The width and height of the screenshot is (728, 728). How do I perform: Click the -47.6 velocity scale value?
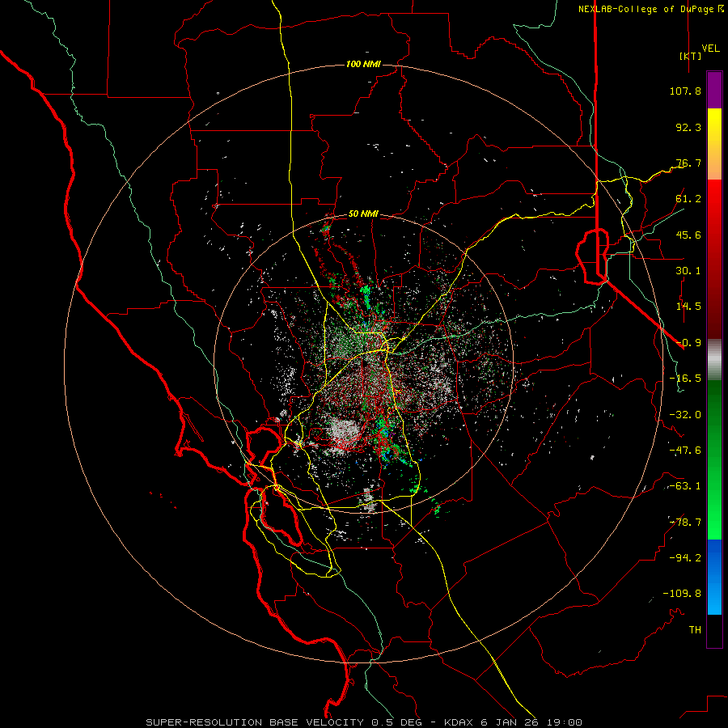point(685,451)
